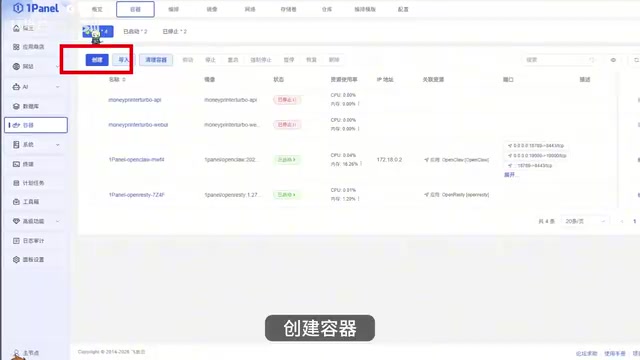640x360 pixels.
Task: Click the AI robot icon in sidebar
Action: [16, 87]
